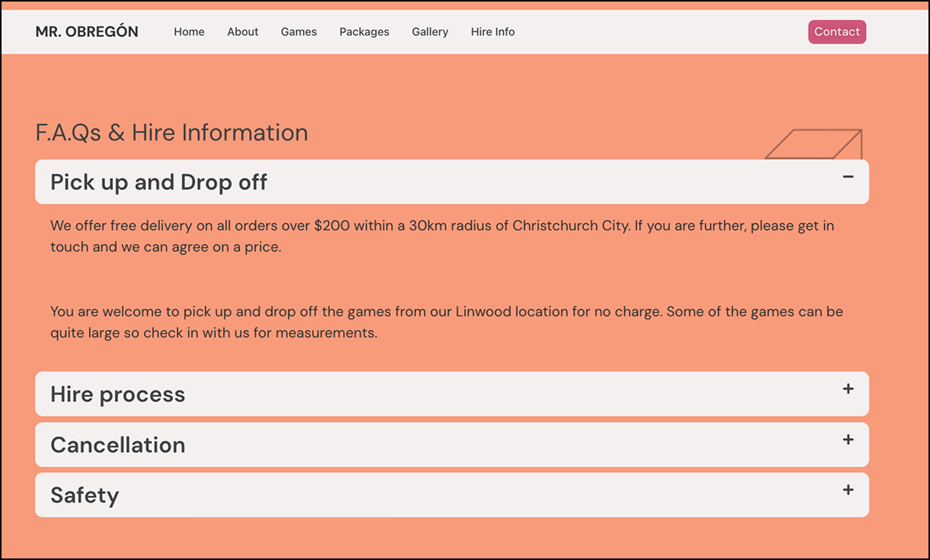
Task: Select Packages in the navigation bar
Action: (x=364, y=32)
